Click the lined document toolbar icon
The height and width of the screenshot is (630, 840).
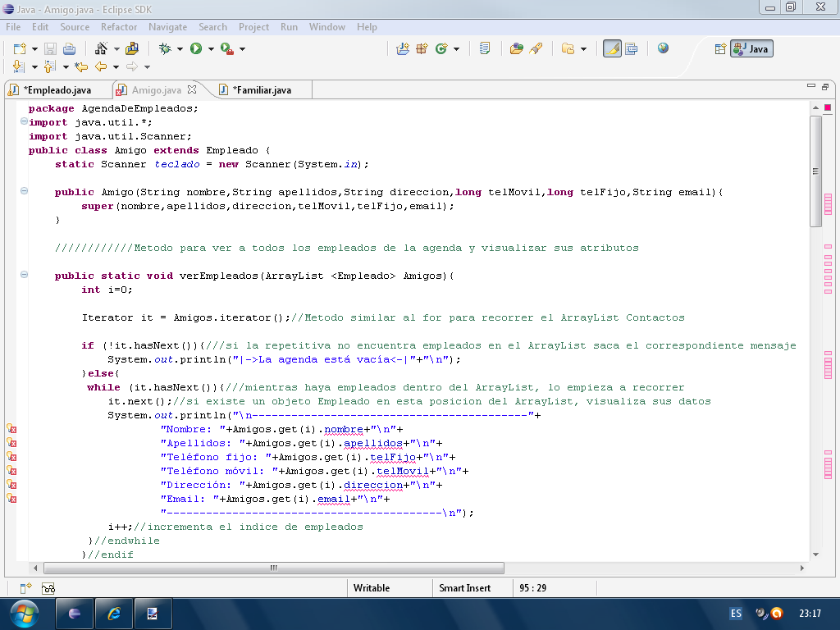click(484, 48)
